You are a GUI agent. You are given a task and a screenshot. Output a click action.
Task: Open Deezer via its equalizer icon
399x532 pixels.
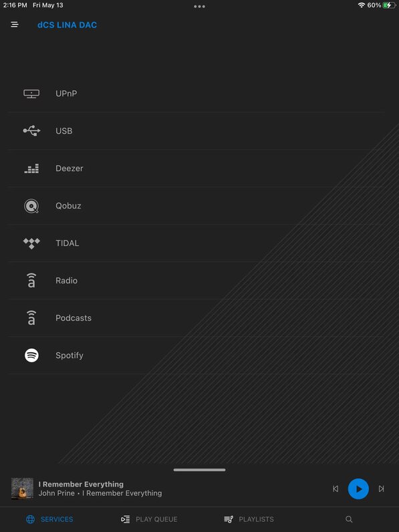31,168
